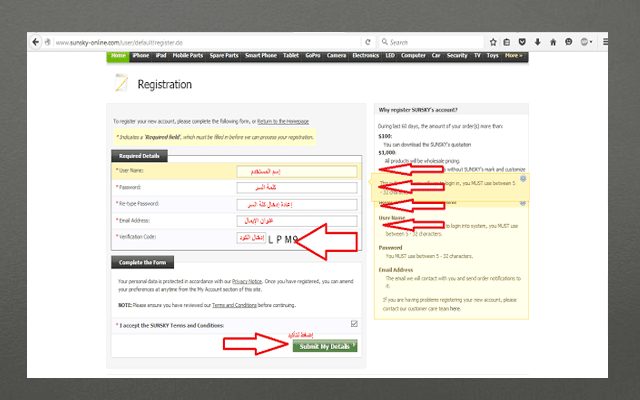Click the Email Address hint heading

396,270
